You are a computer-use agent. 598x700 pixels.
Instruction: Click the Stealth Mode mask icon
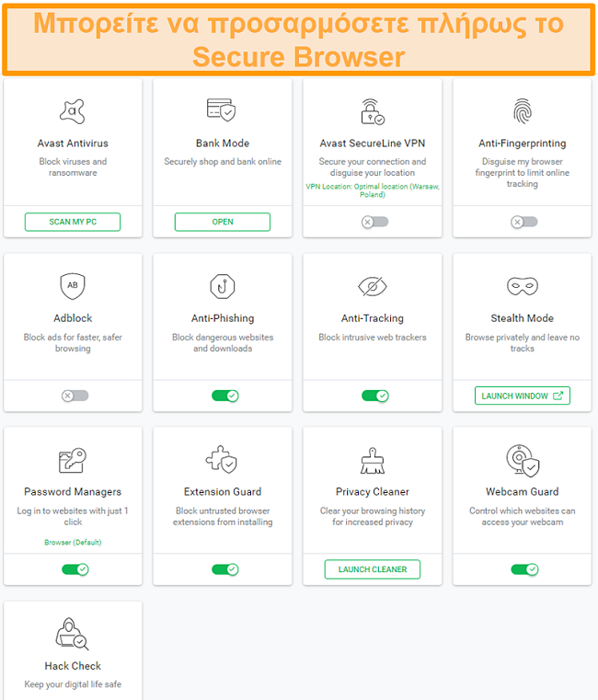point(522,286)
